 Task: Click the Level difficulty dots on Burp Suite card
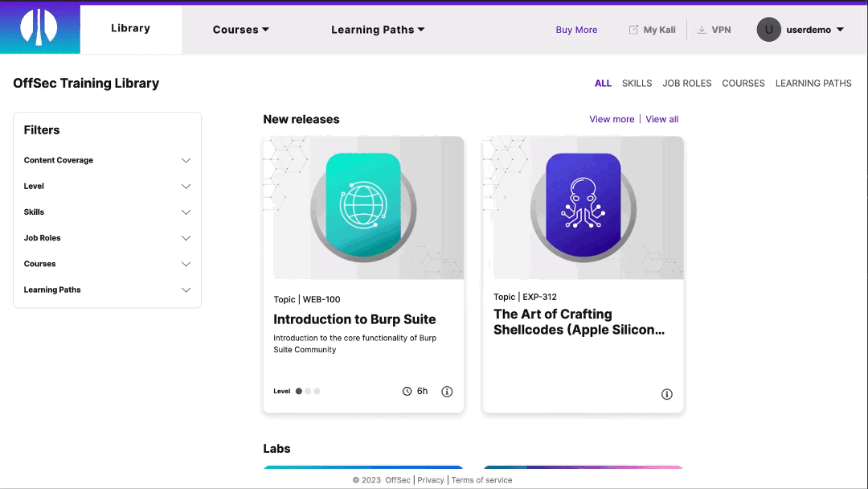[308, 391]
